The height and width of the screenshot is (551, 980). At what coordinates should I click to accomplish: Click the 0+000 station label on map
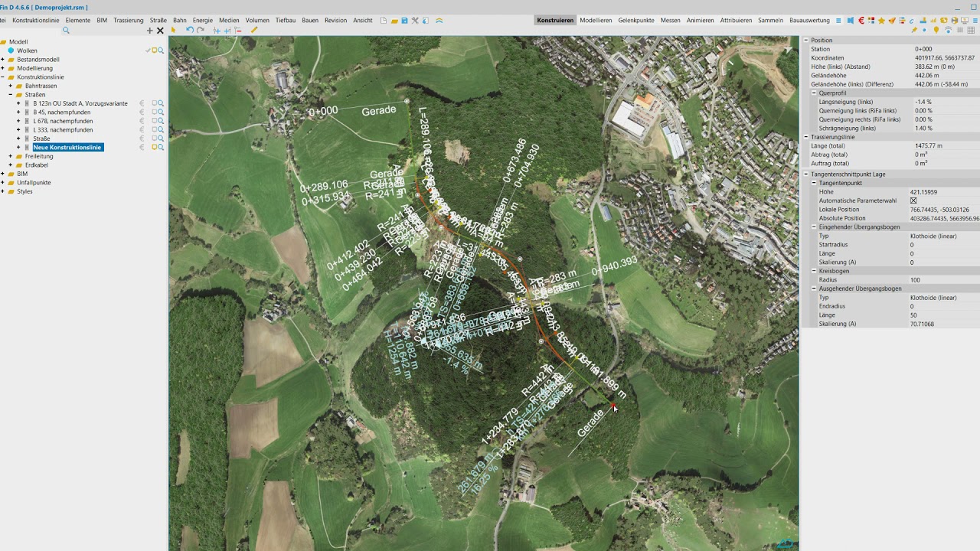tap(323, 112)
